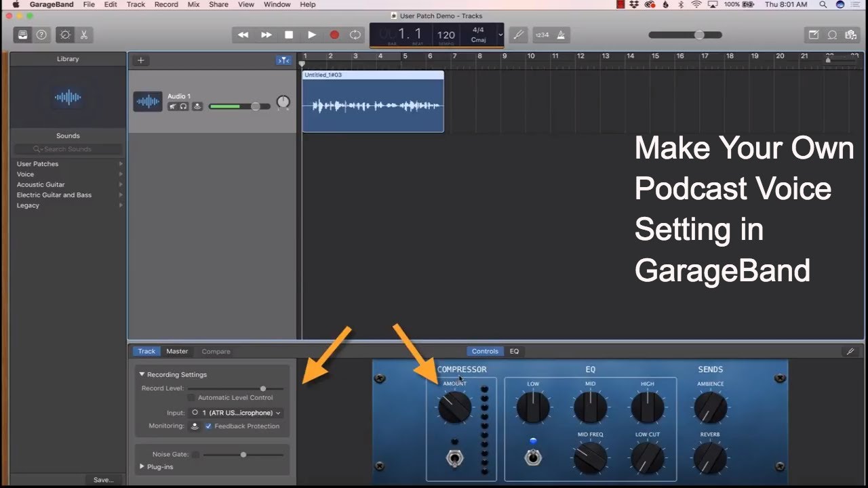Click the Low Cut knob
This screenshot has width=868, height=488.
tap(648, 458)
